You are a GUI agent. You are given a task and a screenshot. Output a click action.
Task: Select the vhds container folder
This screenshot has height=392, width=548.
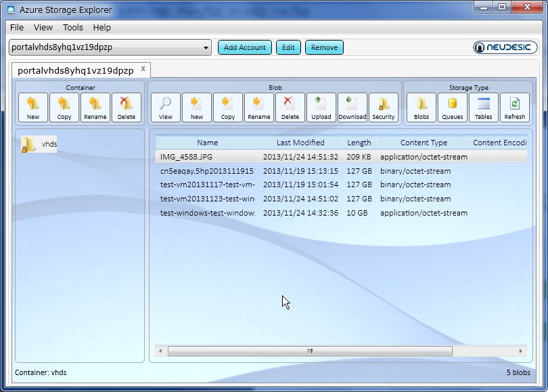[39, 144]
